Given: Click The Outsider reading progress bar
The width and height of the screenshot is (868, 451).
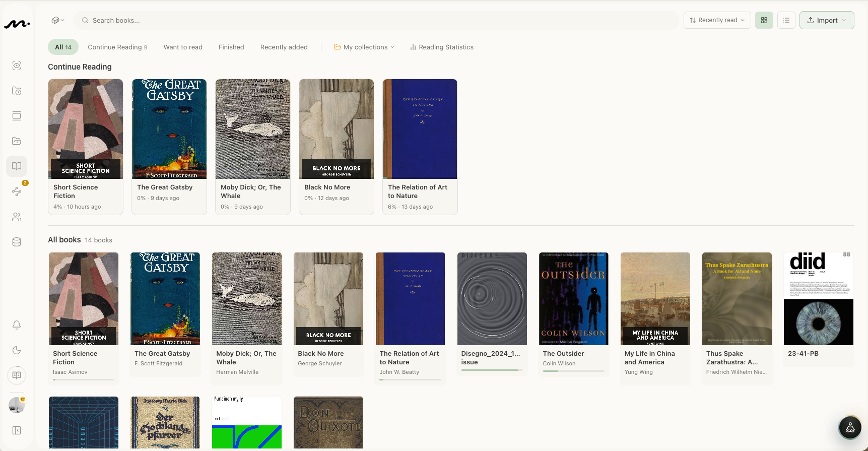Looking at the screenshot, I should pos(573,371).
